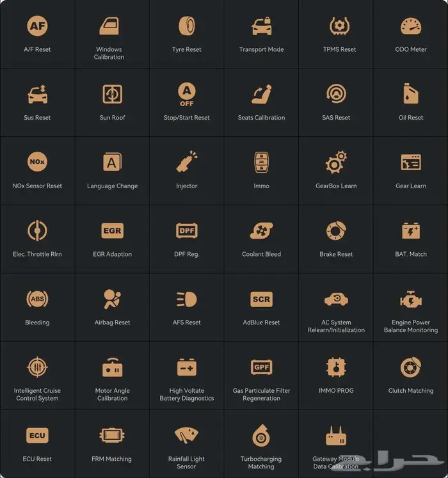Launch the Motor Angle Calibration icon

pyautogui.click(x=112, y=367)
